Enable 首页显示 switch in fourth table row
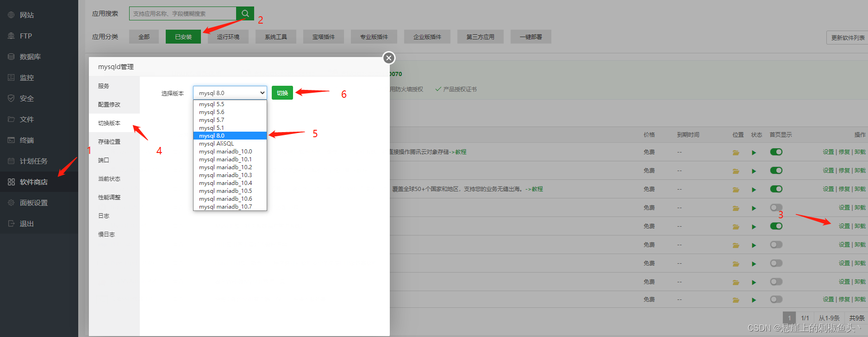Viewport: 868px width, 337px height. (x=776, y=207)
